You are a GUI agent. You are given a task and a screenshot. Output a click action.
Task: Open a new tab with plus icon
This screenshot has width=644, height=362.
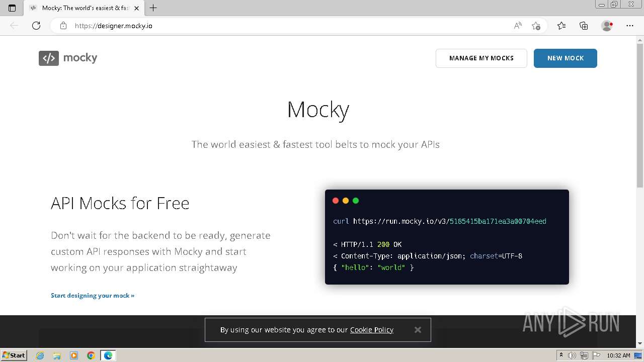click(x=153, y=8)
